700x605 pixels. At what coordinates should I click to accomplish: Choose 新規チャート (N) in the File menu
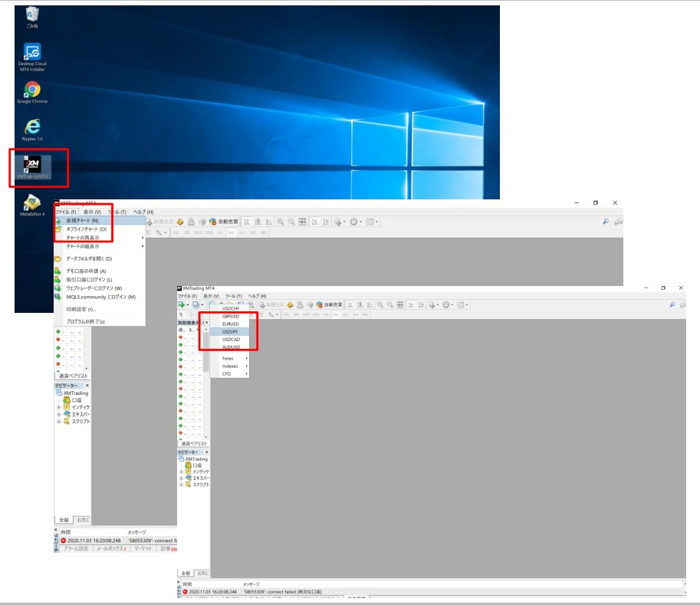tap(100, 221)
